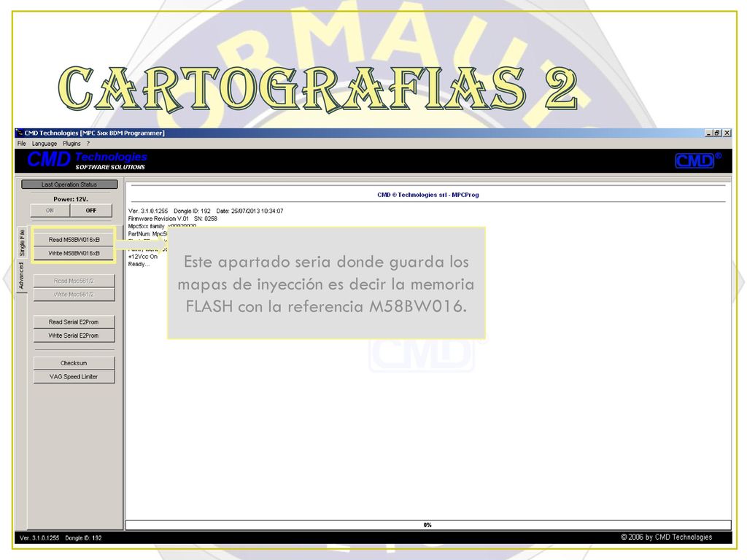Viewport: 747px width, 560px height.
Task: Click Read M58BW016xB button
Action: (74, 239)
